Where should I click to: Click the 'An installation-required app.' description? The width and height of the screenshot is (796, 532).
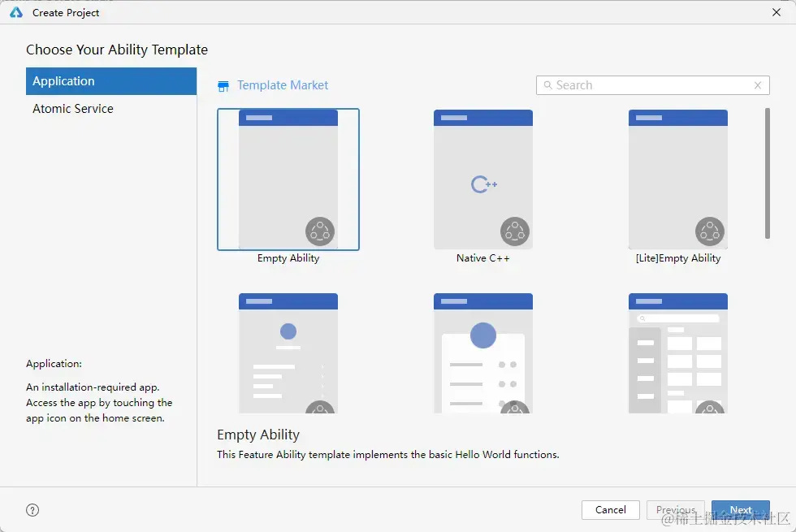pyautogui.click(x=93, y=387)
